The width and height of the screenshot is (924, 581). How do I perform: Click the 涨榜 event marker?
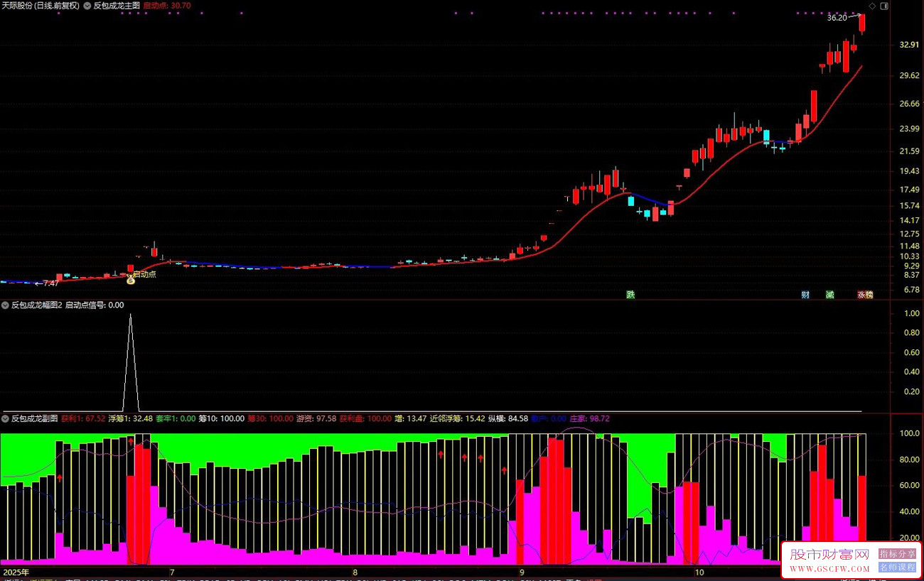(865, 295)
